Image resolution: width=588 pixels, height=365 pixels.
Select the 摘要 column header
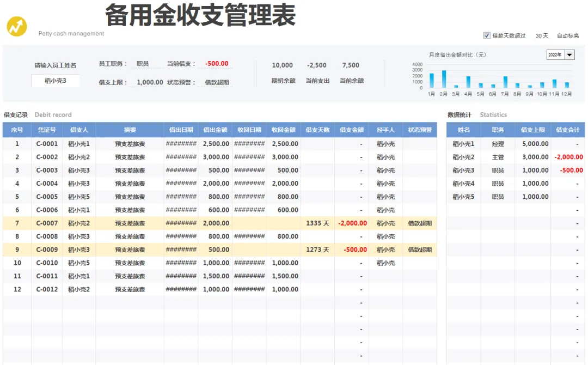tap(130, 130)
